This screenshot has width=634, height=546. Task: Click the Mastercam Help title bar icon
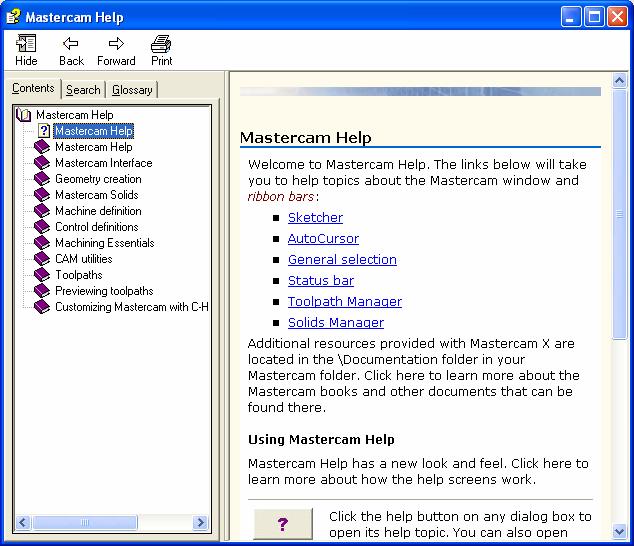pyautogui.click(x=13, y=17)
